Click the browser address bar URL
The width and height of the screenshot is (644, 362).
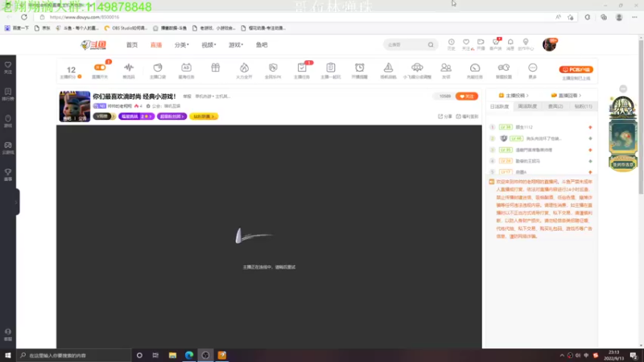(85, 17)
